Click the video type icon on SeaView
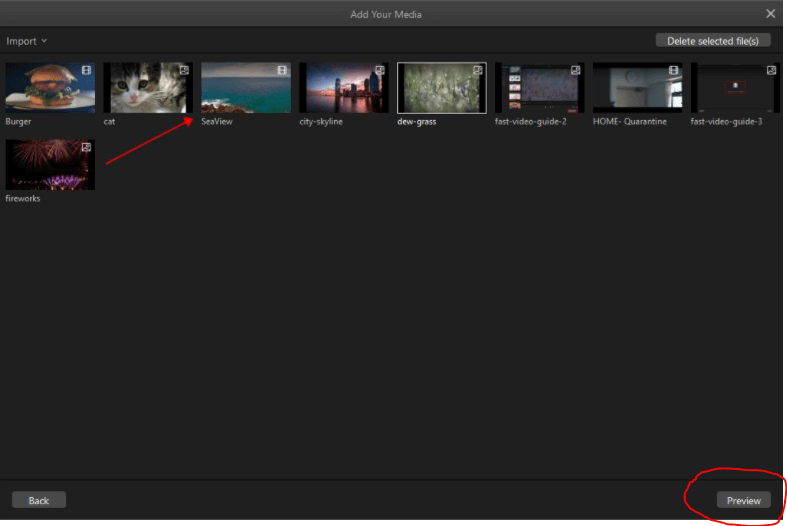The height and width of the screenshot is (526, 787). point(282,70)
